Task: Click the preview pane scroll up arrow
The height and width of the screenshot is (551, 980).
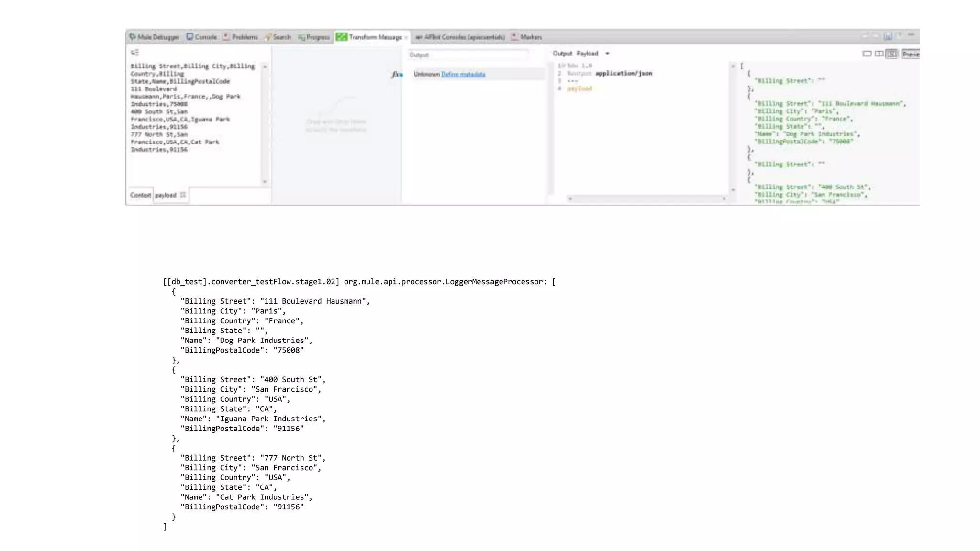Action: (733, 66)
